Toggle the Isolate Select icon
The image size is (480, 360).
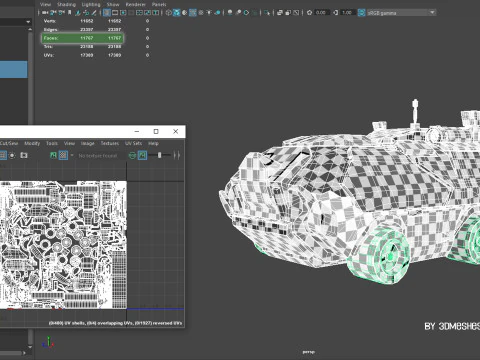(267, 13)
